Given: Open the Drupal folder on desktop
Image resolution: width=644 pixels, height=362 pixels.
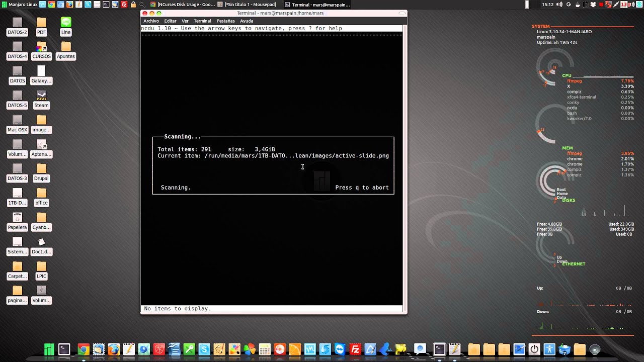Looking at the screenshot, I should click(x=41, y=173).
